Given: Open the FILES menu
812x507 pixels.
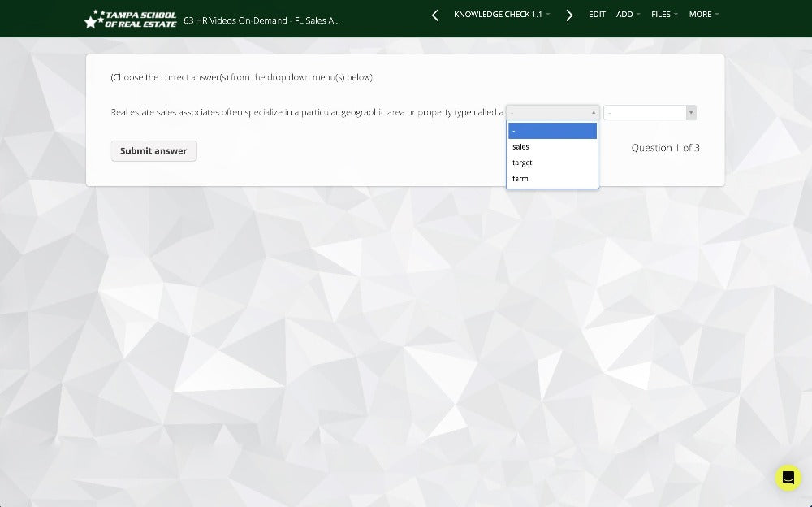Looking at the screenshot, I should click(x=664, y=15).
